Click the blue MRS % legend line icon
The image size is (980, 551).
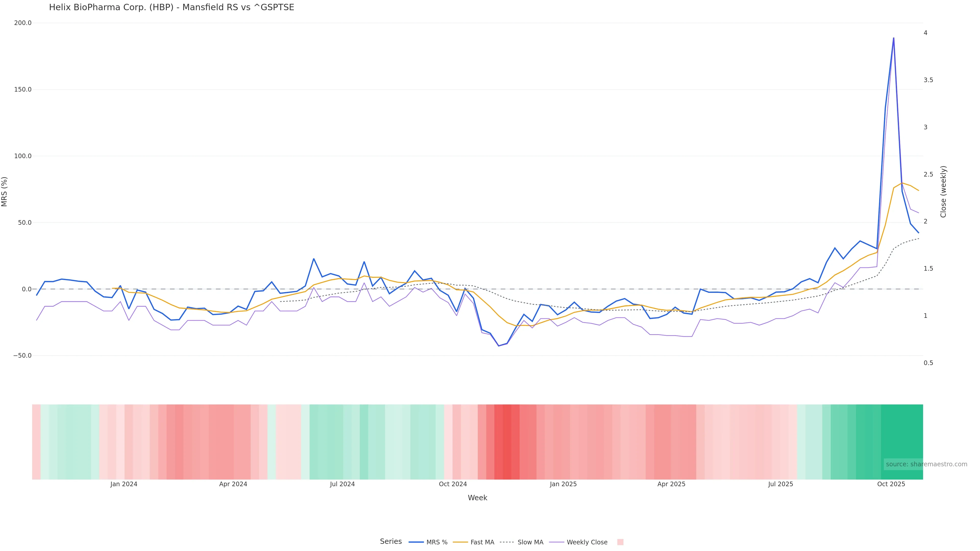point(416,542)
